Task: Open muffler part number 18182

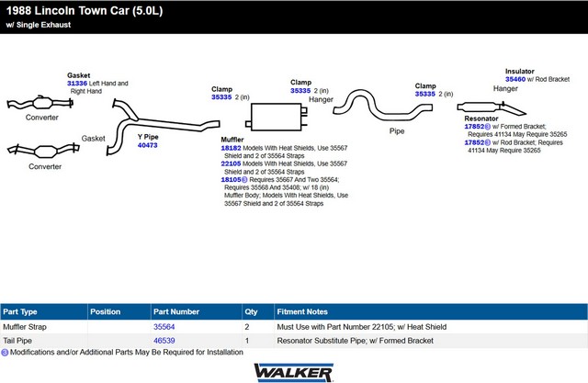Action: (x=231, y=148)
